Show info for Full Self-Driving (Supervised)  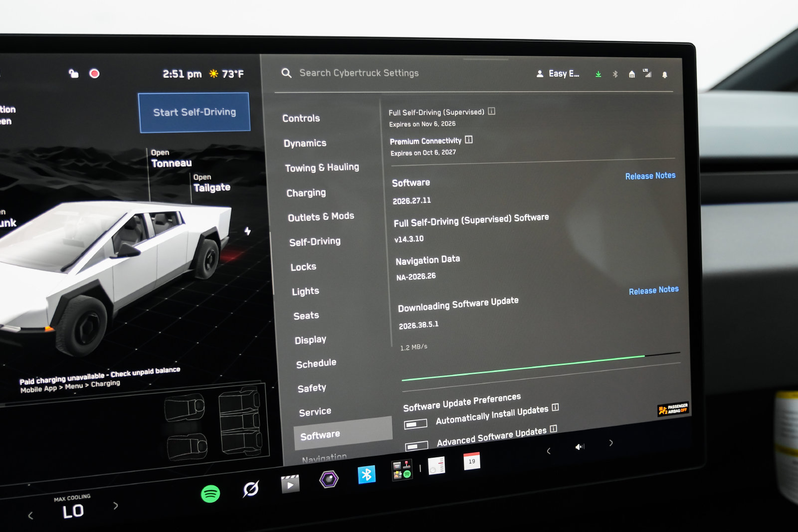(x=491, y=111)
